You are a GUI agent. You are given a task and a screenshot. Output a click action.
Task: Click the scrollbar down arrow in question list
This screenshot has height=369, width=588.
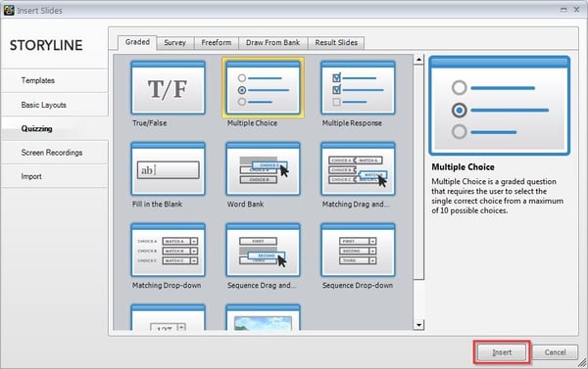tap(418, 324)
